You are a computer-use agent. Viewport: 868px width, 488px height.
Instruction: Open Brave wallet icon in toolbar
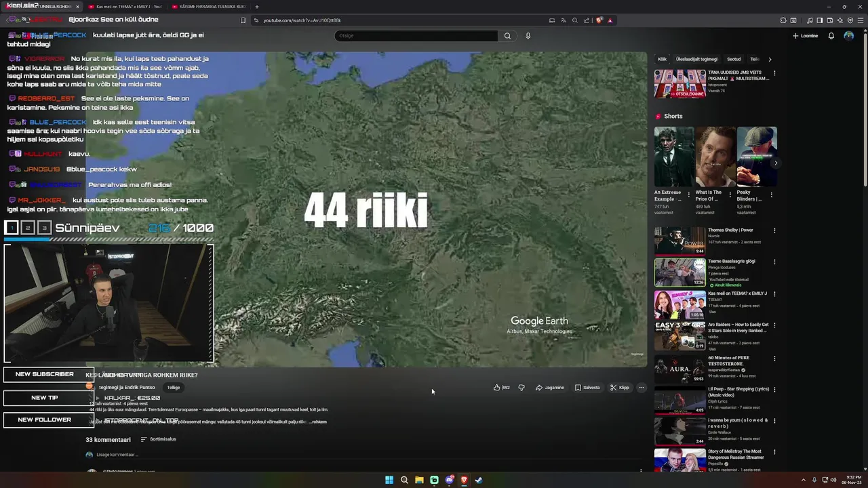830,20
